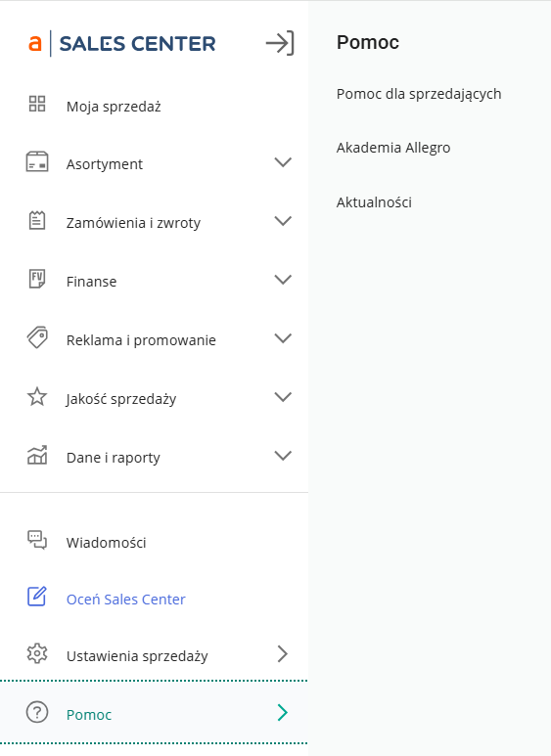Click the Jakość sprzedaży star icon
The image size is (551, 756).
click(x=37, y=397)
